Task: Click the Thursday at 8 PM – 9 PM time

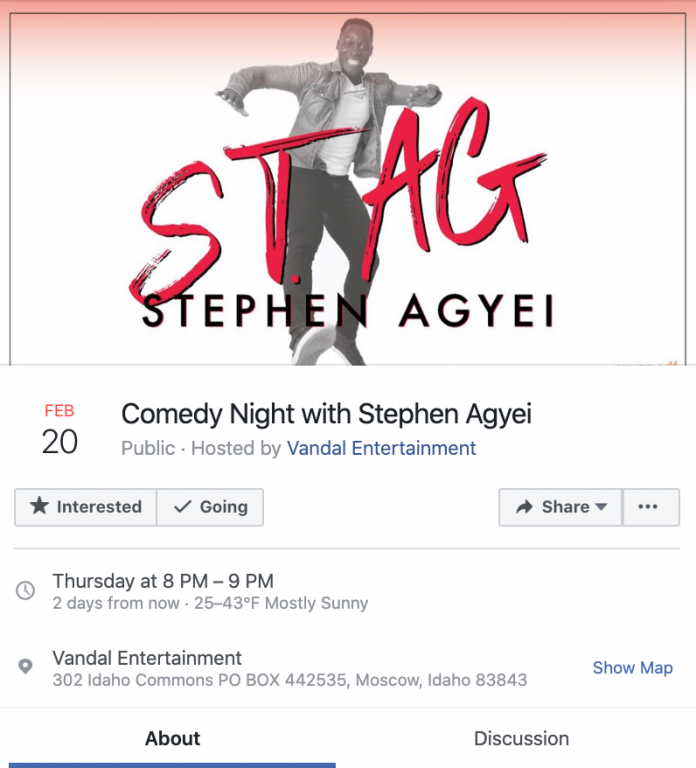Action: 163,581
